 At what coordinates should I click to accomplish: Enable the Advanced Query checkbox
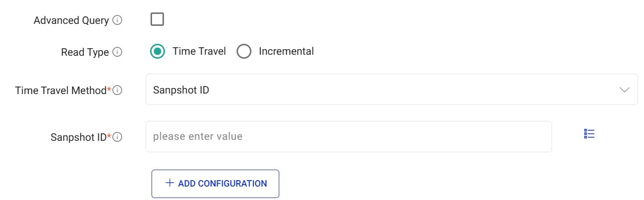[x=157, y=19]
